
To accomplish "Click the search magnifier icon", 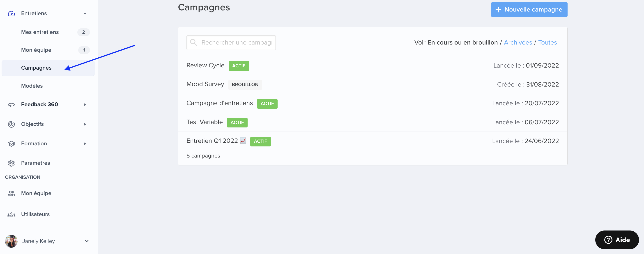I will [x=193, y=42].
